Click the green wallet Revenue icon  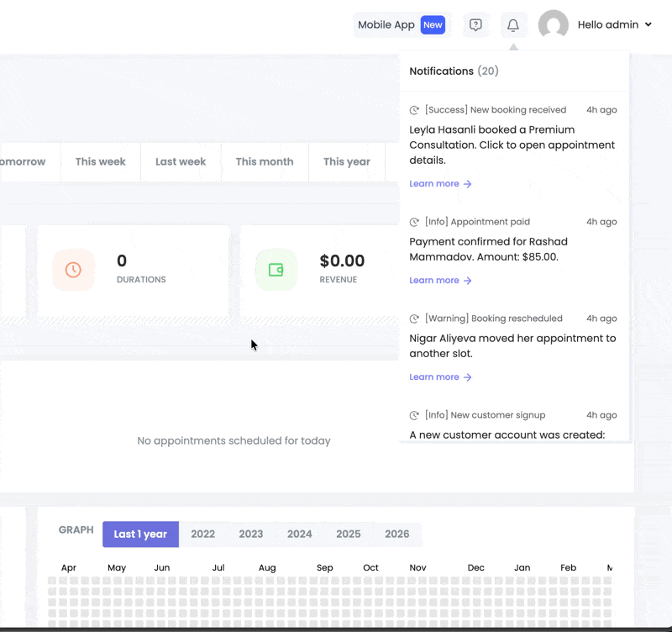click(x=276, y=270)
